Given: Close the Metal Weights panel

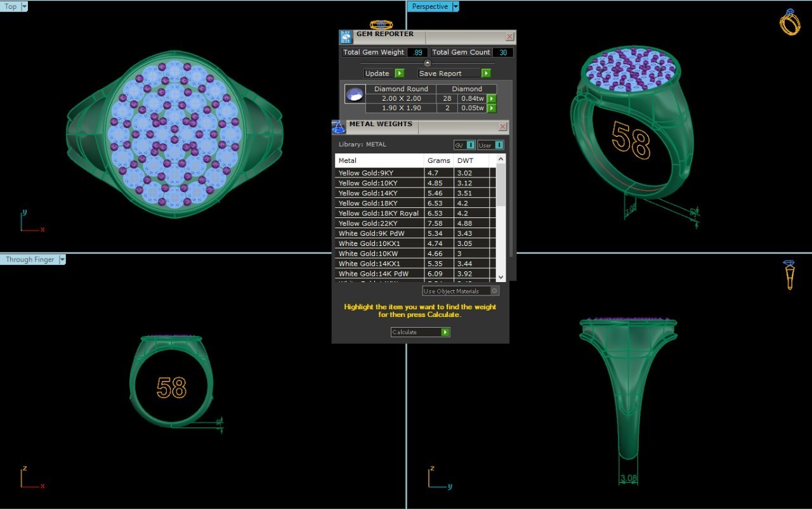Looking at the screenshot, I should [x=502, y=127].
